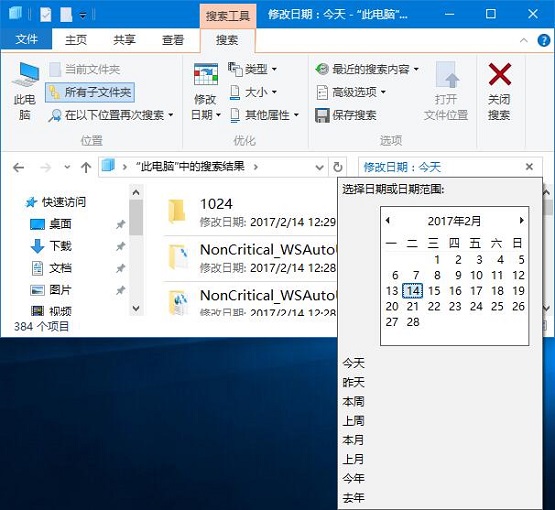Viewport: 555px width, 510px height.
Task: Click the 搜索工具 contextual tab header
Action: (x=228, y=16)
